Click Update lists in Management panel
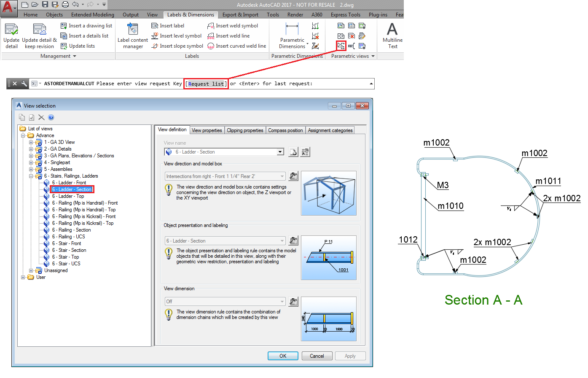588x378 pixels. 78,46
